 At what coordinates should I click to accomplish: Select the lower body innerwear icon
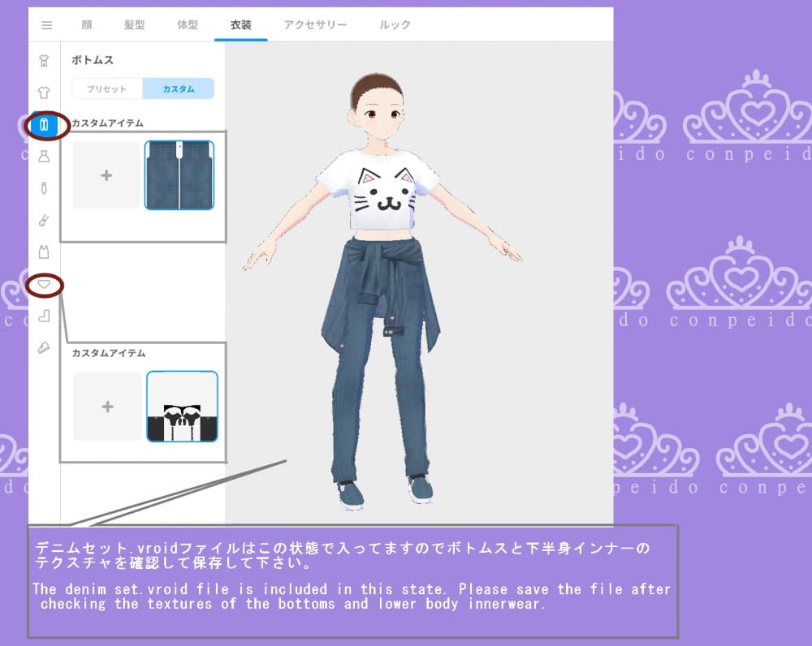point(44,284)
